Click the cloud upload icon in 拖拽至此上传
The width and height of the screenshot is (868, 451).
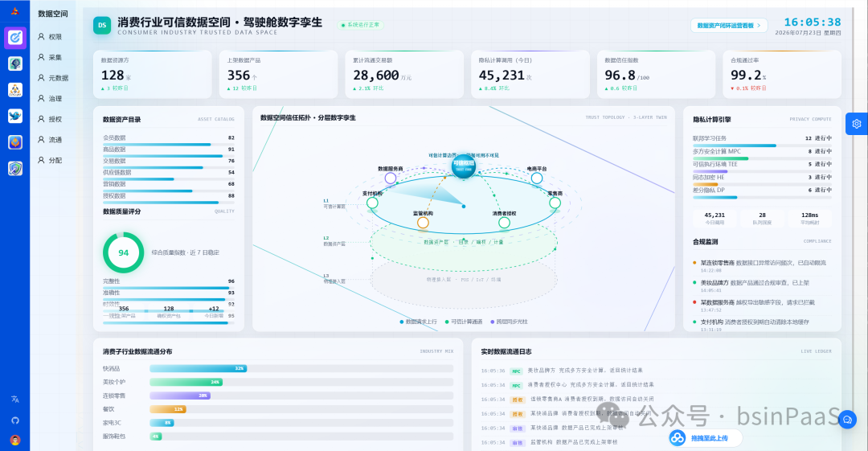[677, 437]
